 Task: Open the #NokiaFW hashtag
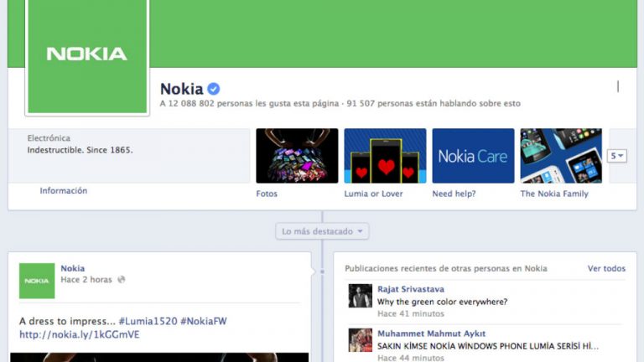coord(204,321)
